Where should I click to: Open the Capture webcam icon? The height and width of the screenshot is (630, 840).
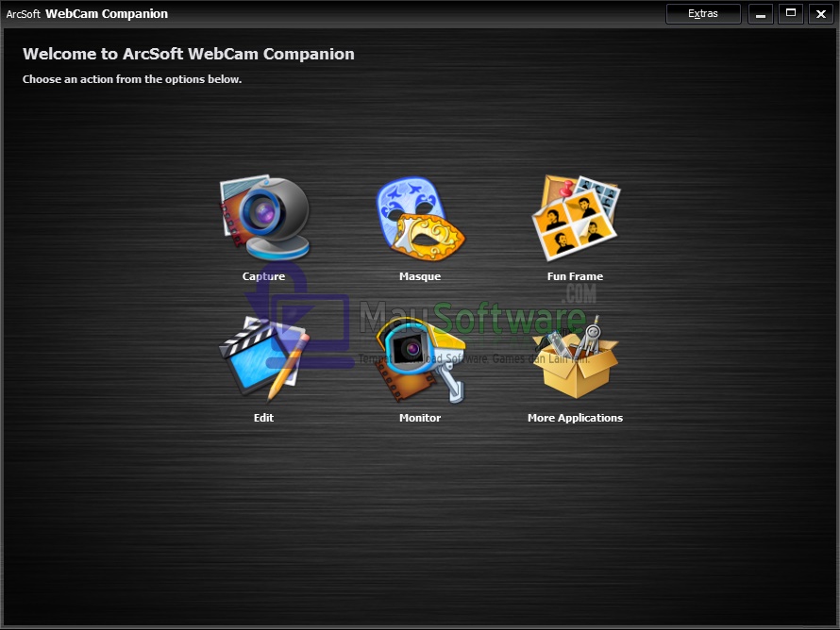tap(264, 218)
